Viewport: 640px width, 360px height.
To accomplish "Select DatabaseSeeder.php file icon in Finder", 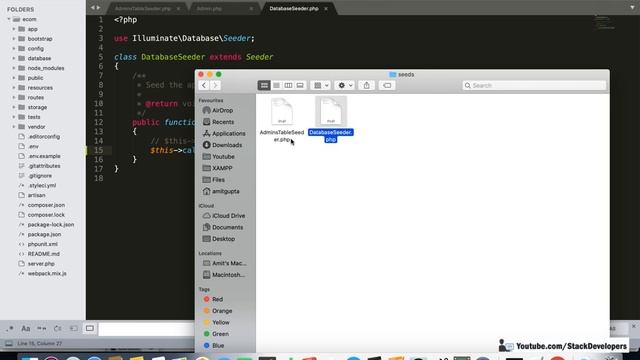I will pos(331,111).
